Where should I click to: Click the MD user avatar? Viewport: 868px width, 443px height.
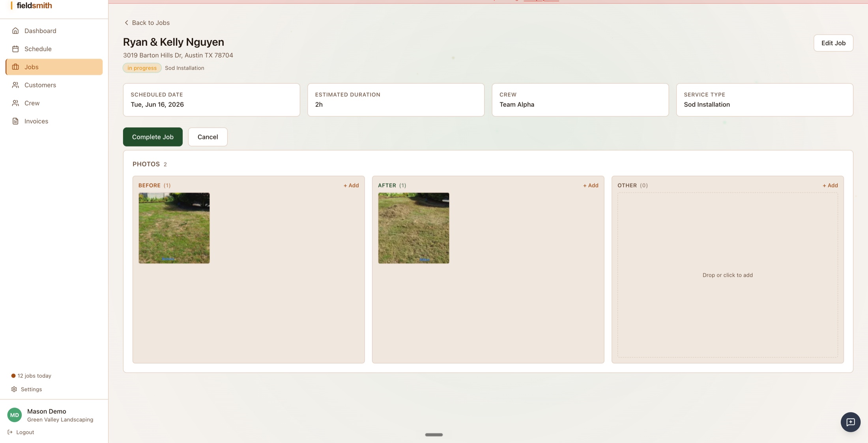[x=15, y=415]
